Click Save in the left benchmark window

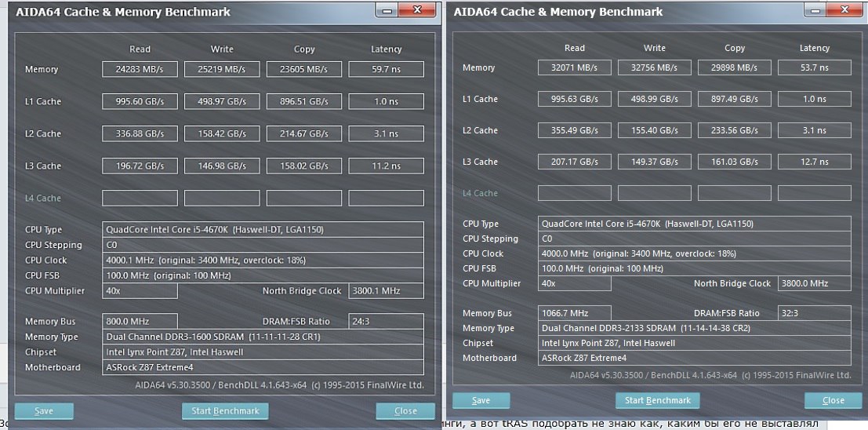[x=44, y=411]
